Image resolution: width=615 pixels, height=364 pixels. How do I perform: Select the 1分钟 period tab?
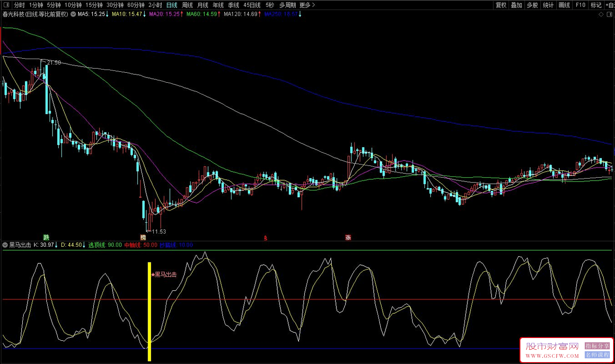36,5
